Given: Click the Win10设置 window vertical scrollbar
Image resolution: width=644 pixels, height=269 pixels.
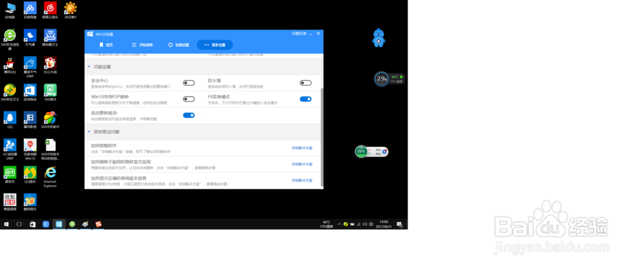Looking at the screenshot, I should pyautogui.click(x=321, y=136).
